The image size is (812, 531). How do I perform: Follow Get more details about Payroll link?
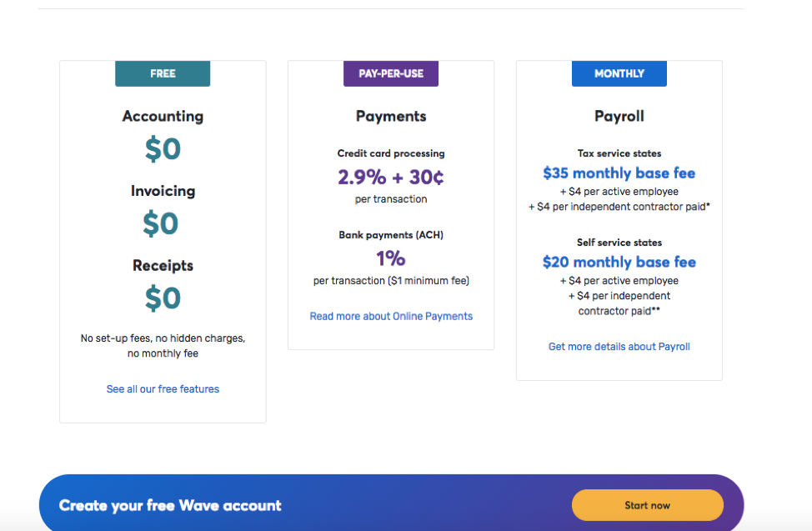(x=619, y=347)
